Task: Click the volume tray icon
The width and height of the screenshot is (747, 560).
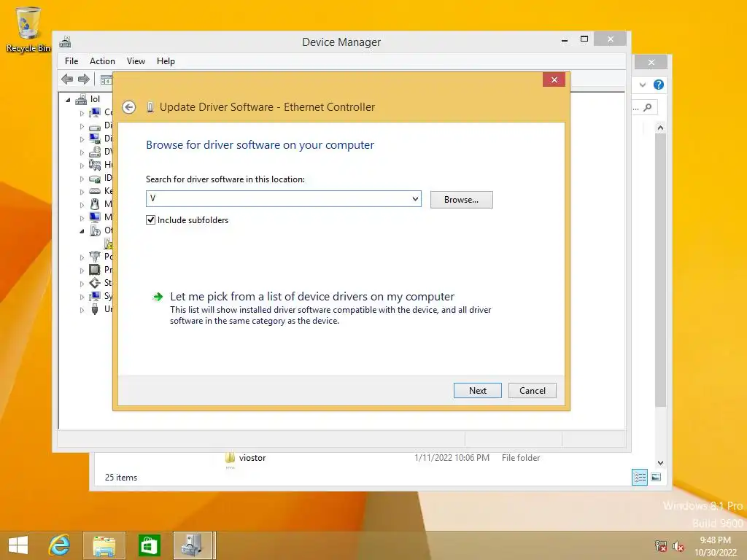Action: coord(678,545)
